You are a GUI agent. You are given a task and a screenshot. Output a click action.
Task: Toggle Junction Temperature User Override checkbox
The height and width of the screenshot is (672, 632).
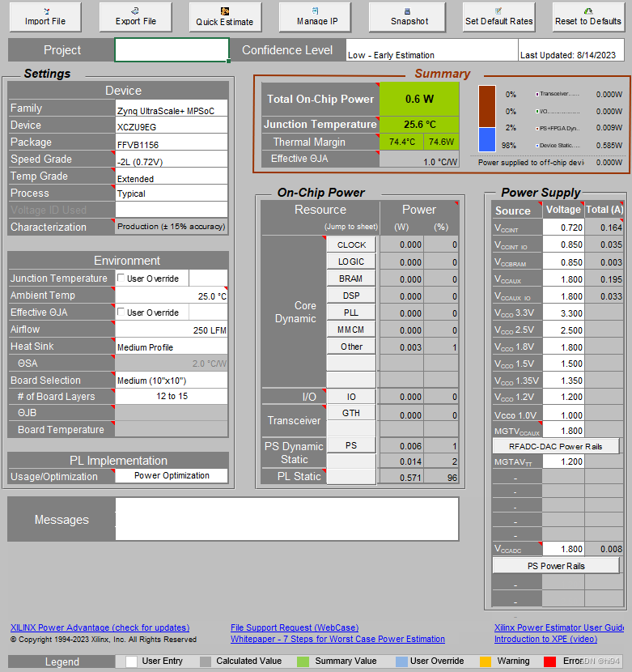(x=121, y=278)
